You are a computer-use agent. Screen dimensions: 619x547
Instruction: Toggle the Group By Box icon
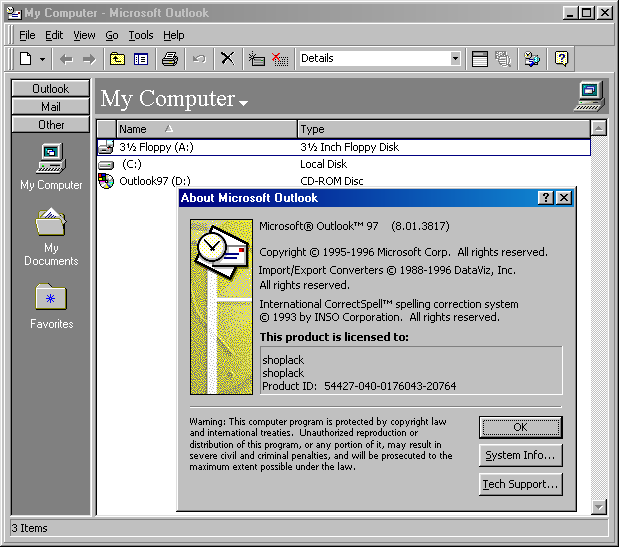point(480,59)
